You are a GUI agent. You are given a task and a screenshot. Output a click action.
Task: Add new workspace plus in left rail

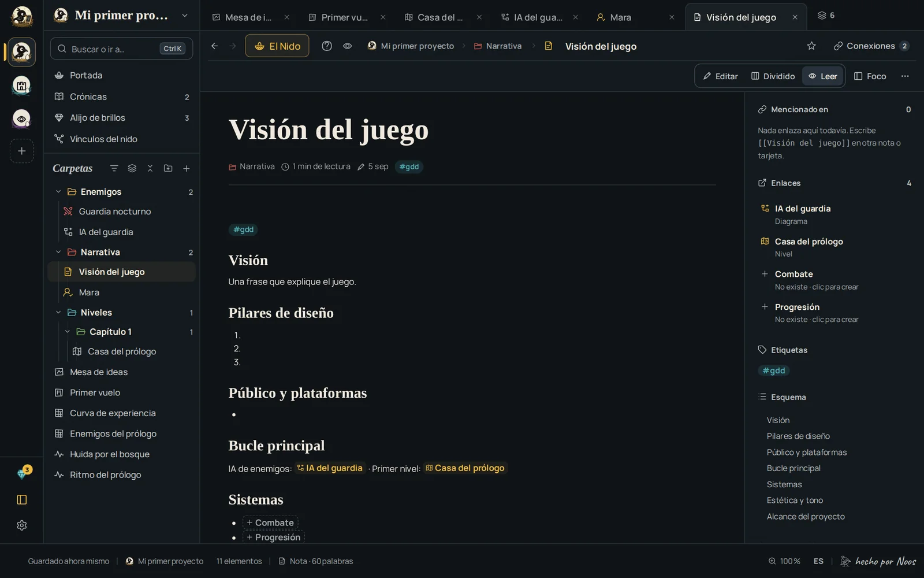22,151
